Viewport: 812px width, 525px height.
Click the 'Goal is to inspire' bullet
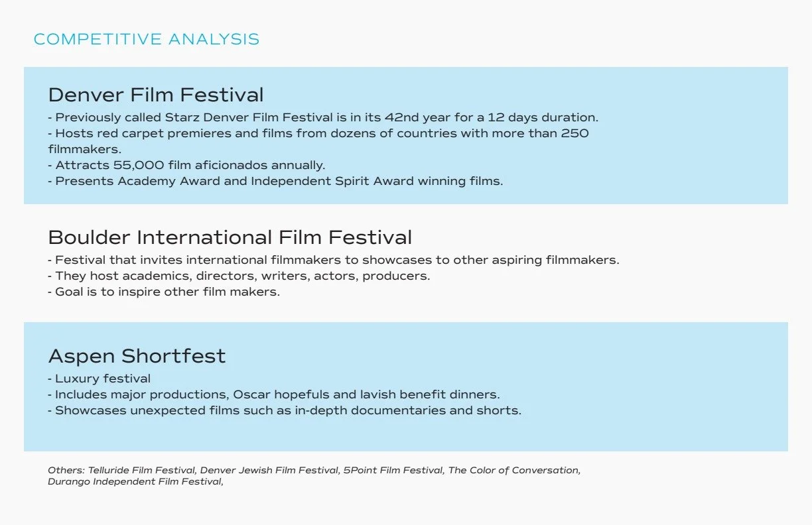point(164,292)
